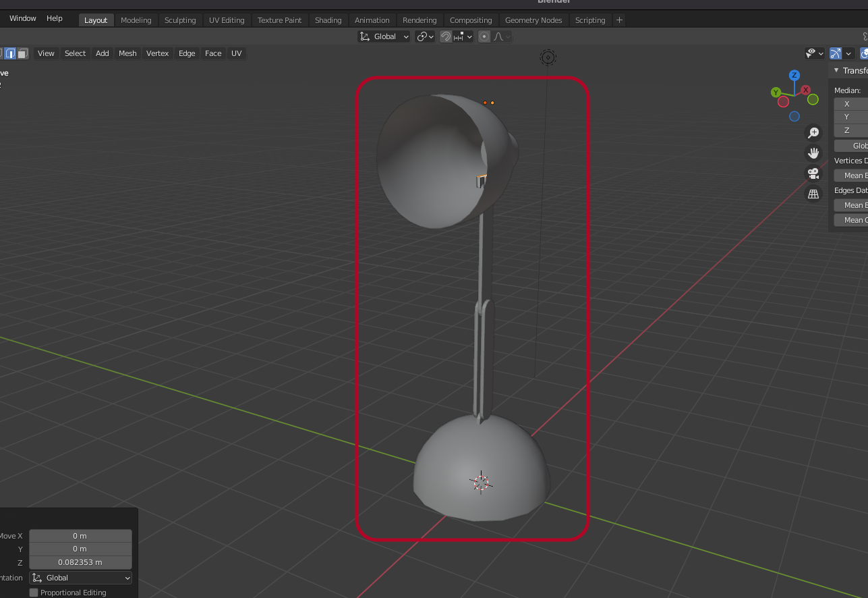Click the red X axis gizmo ball
The height and width of the screenshot is (598, 868).
(x=806, y=90)
